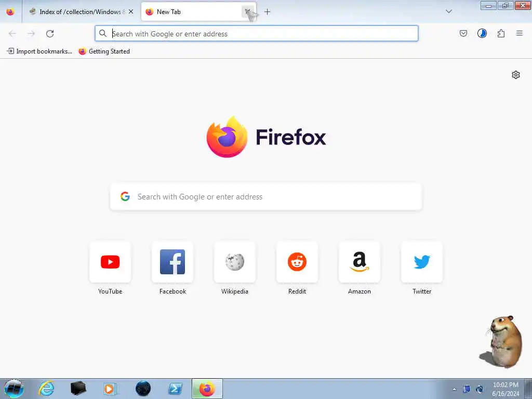
Task: Open the Extensions puzzle icon
Action: point(501,33)
